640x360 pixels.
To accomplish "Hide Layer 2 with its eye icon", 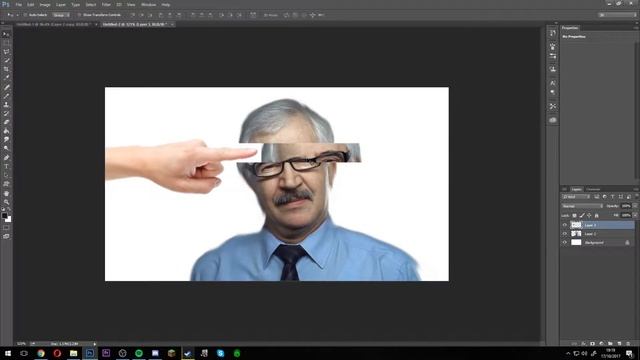I will coord(565,234).
